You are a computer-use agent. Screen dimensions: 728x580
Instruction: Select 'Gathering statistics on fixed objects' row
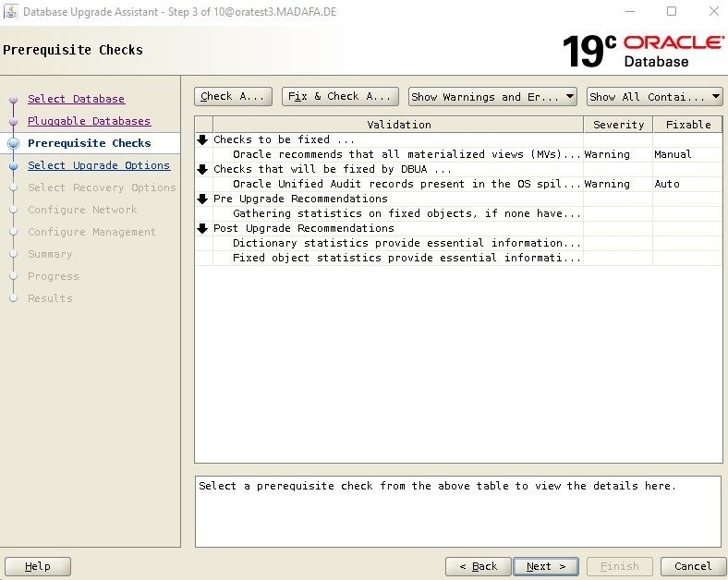[458, 213]
